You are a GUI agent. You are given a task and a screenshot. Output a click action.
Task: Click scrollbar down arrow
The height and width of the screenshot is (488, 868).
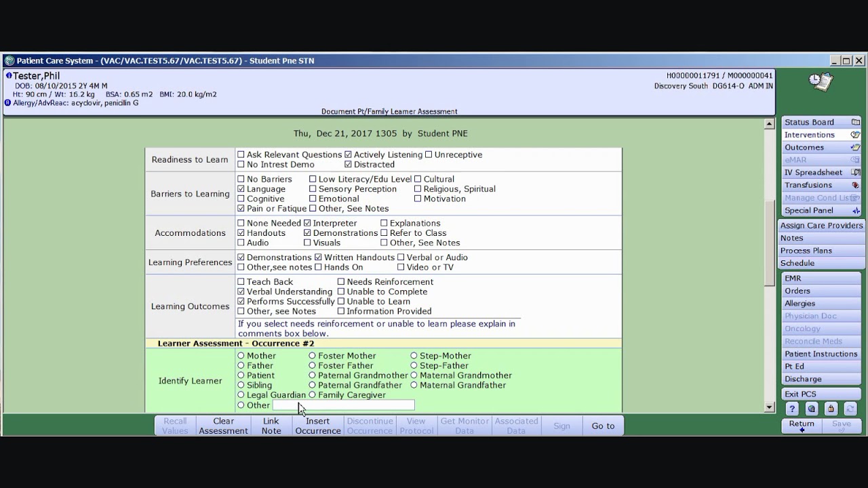[769, 407]
